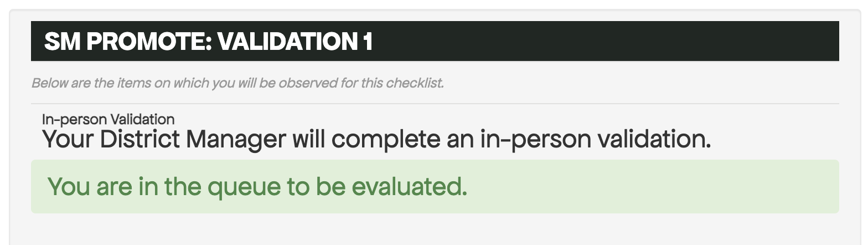
Task: Click the empty dark header bar area
Action: (x=609, y=41)
